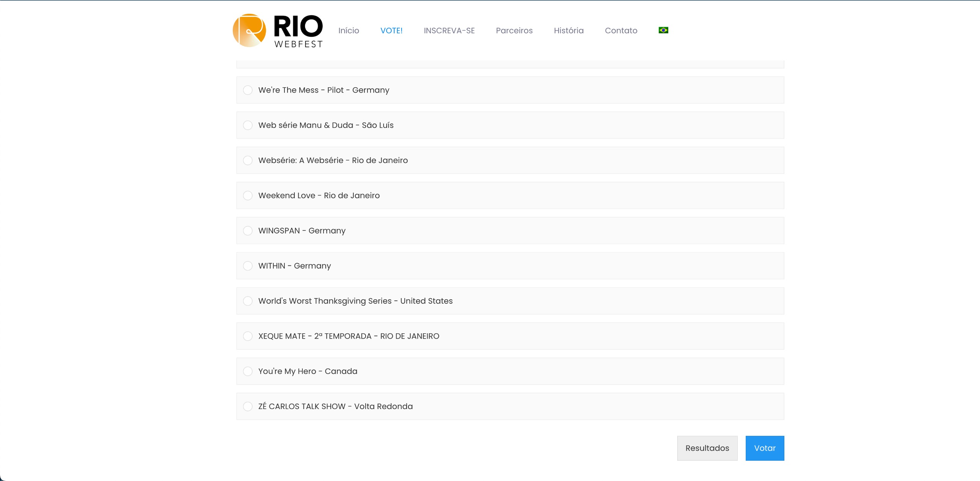Select ZÉ CARLOS TALK SHOW option
This screenshot has height=481, width=980.
[248, 406]
